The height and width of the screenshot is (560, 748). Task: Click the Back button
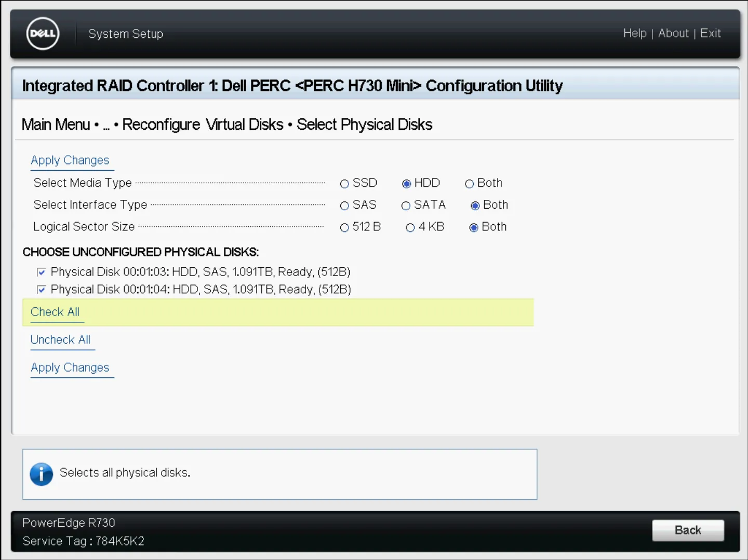[x=688, y=530]
